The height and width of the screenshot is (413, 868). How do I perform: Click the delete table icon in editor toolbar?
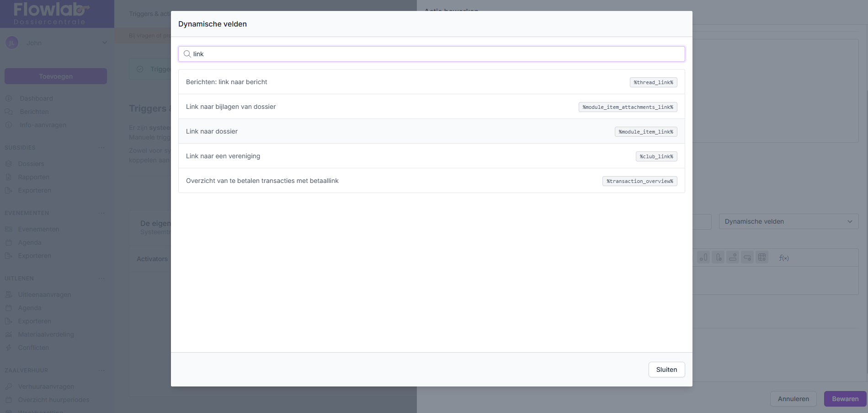(762, 257)
